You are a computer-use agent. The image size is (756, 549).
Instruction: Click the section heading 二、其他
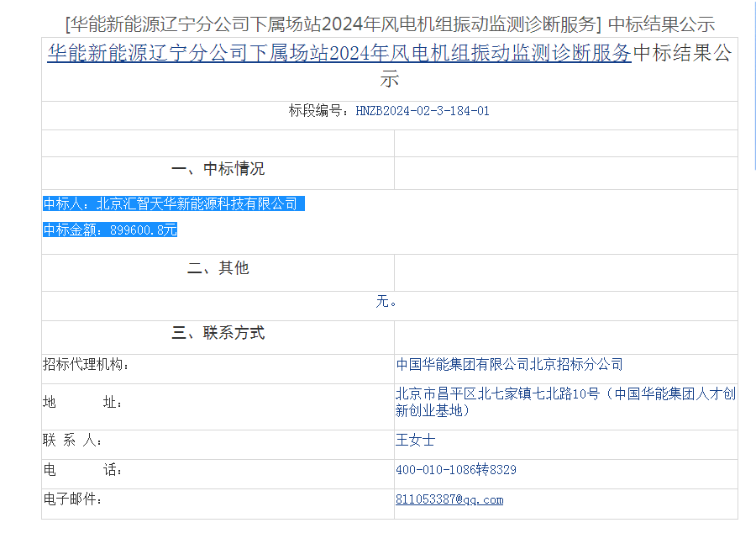218,267
